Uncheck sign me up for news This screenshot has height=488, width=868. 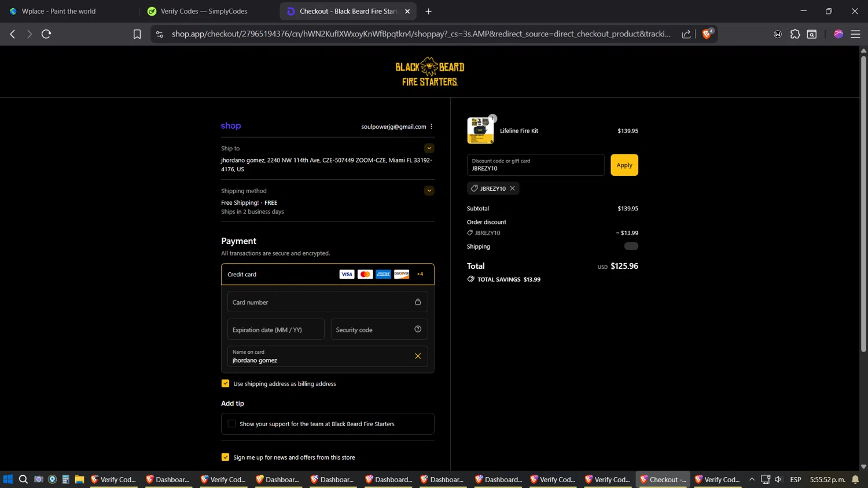[225, 457]
